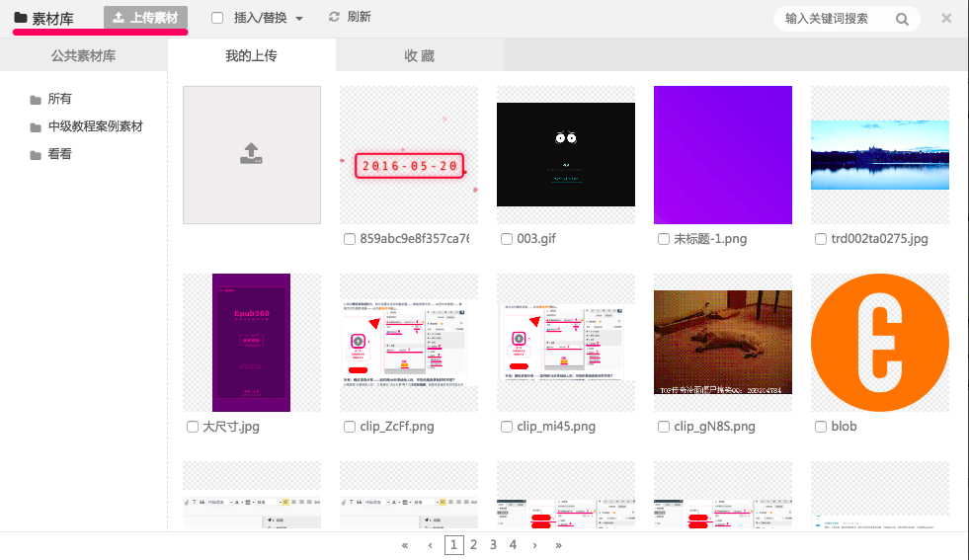The image size is (969, 560).
Task: Click the upload placeholder tile icon
Action: 252,153
